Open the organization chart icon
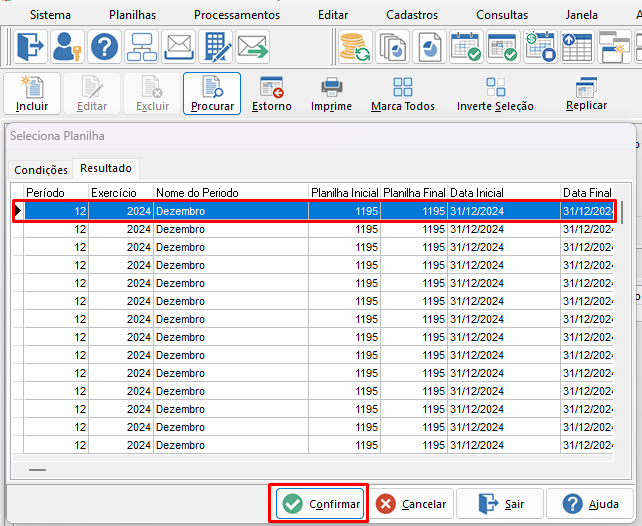 point(142,46)
